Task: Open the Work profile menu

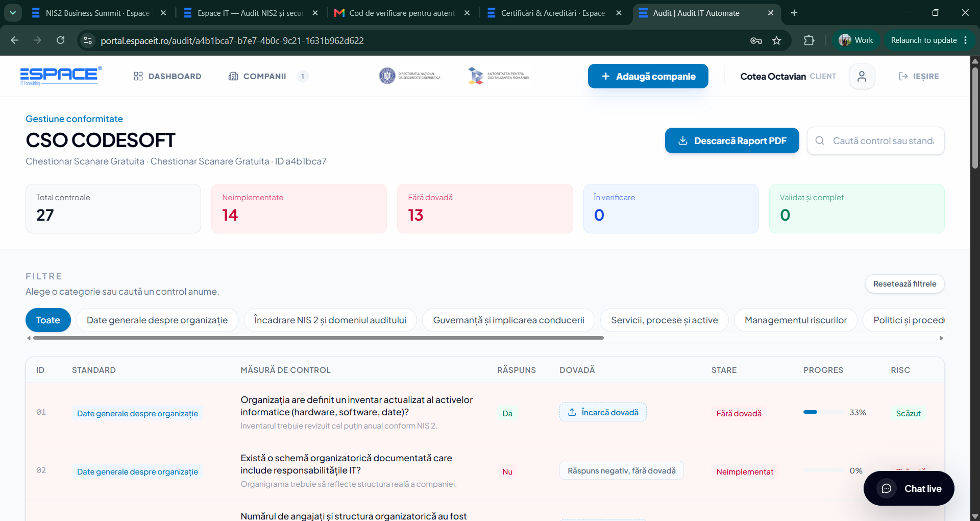Action: (x=856, y=40)
